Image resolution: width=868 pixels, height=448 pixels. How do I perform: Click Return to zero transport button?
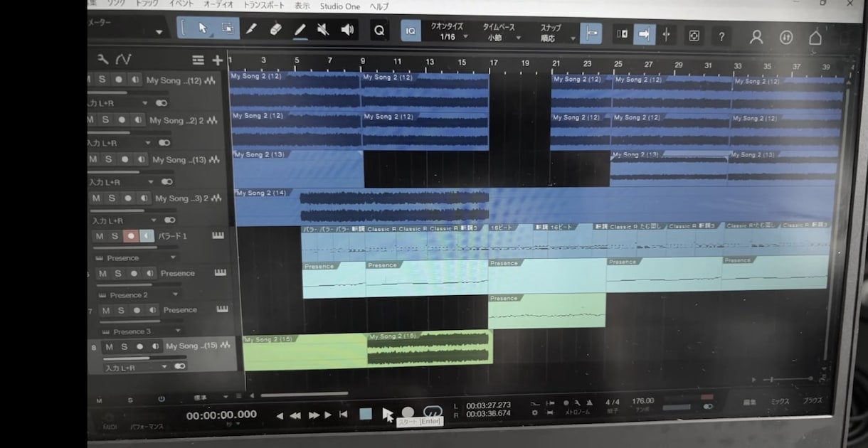pos(344,415)
